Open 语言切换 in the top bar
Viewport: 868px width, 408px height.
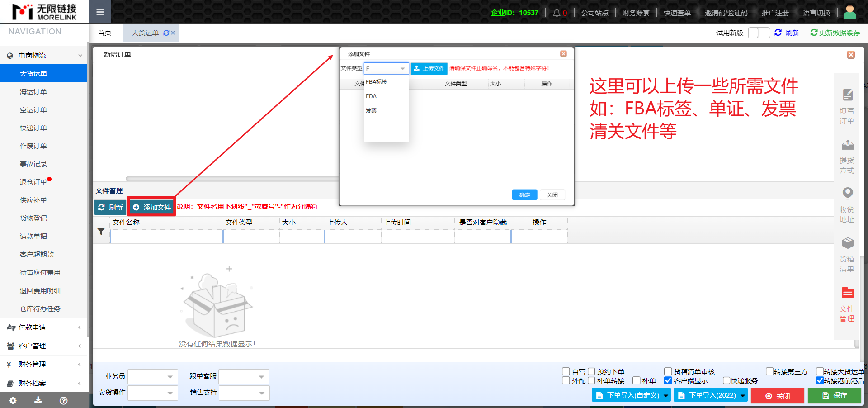tap(816, 13)
